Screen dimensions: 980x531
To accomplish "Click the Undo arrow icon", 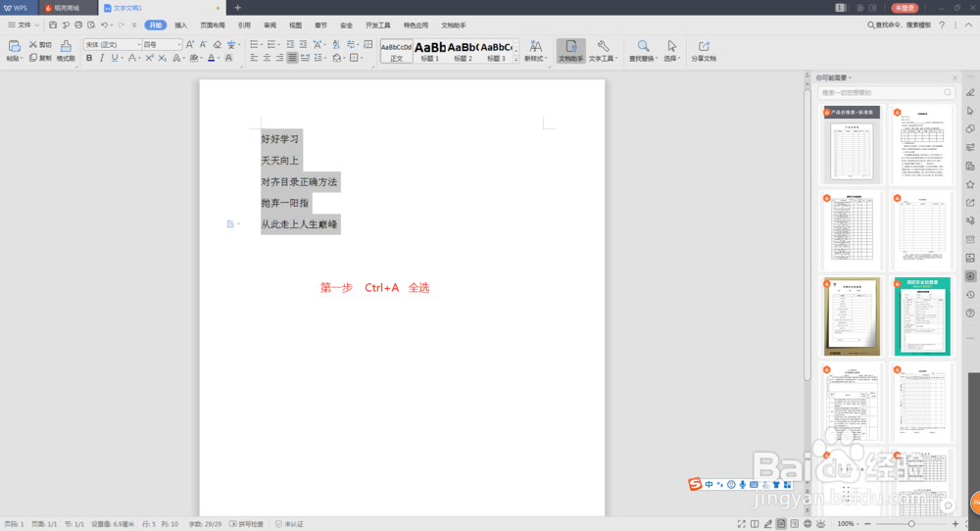I will [105, 25].
